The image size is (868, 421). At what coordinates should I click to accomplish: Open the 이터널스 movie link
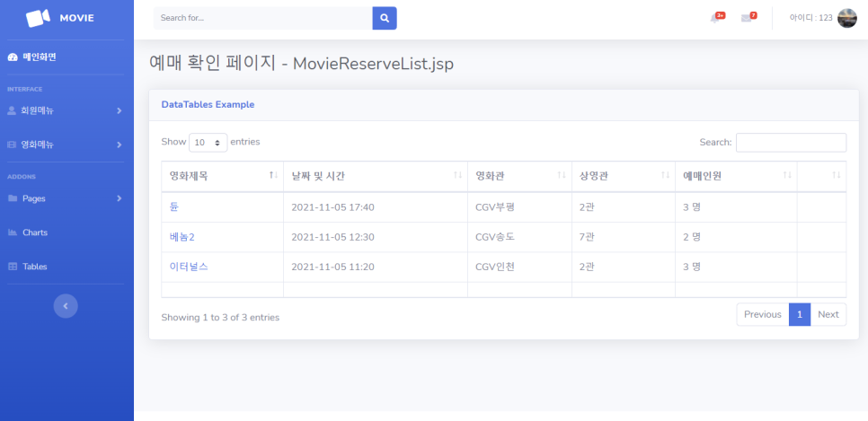pos(189,267)
